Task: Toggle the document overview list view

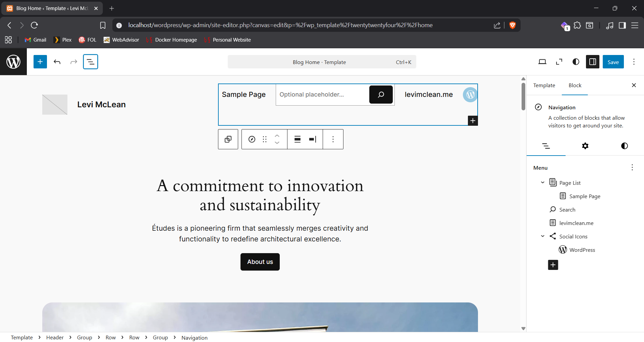Action: [x=91, y=62]
